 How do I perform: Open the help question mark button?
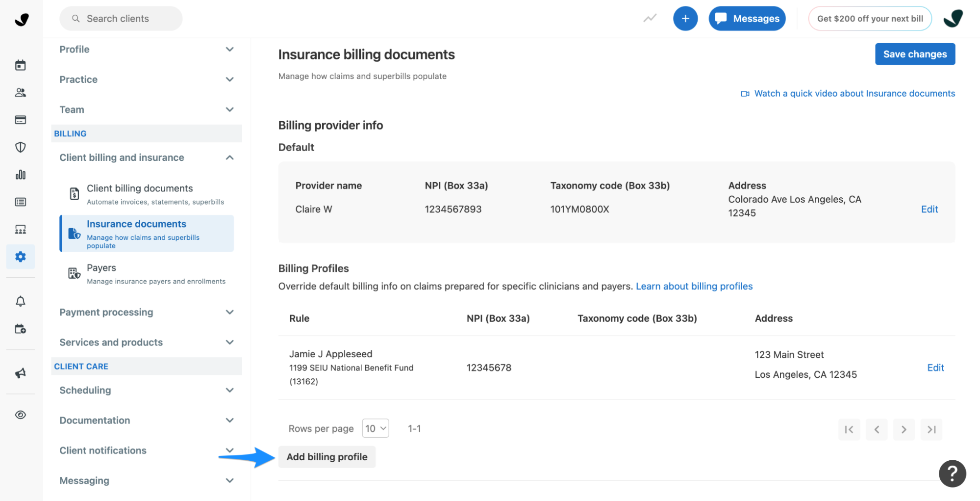point(952,474)
